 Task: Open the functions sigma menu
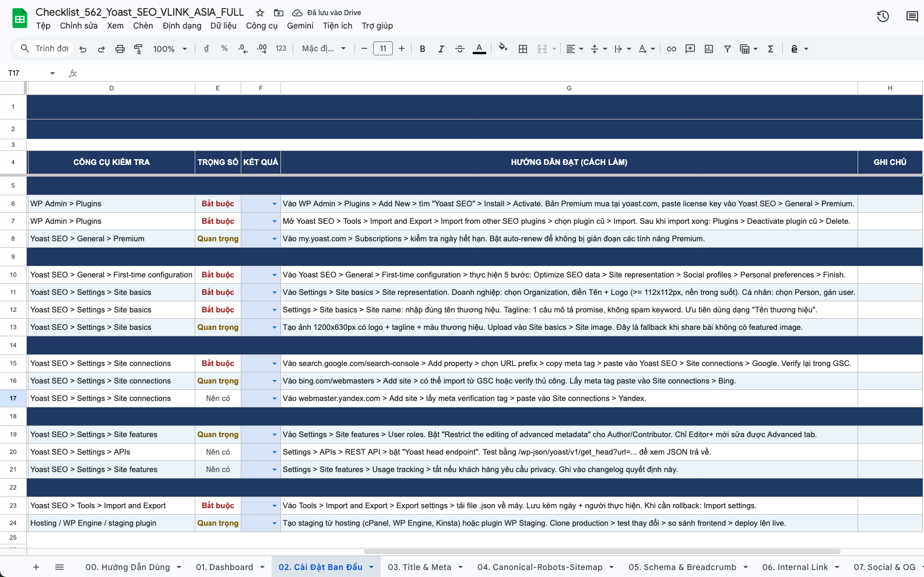tap(771, 49)
